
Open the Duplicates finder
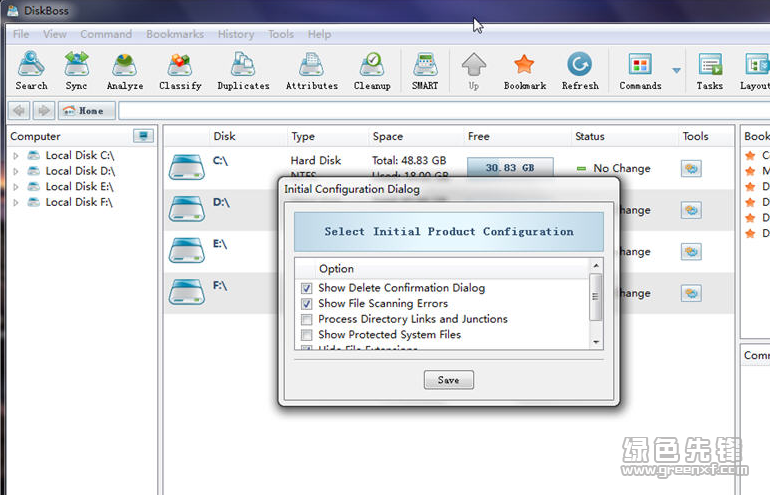(243, 71)
